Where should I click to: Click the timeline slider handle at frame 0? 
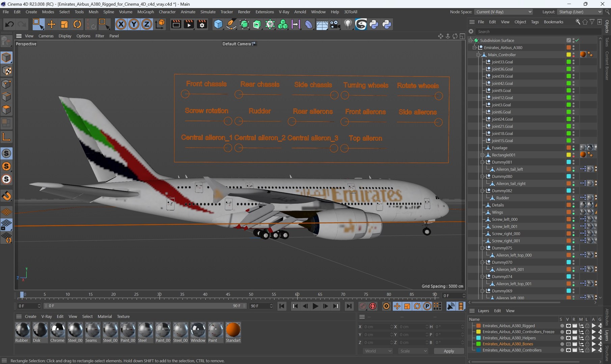click(x=22, y=295)
